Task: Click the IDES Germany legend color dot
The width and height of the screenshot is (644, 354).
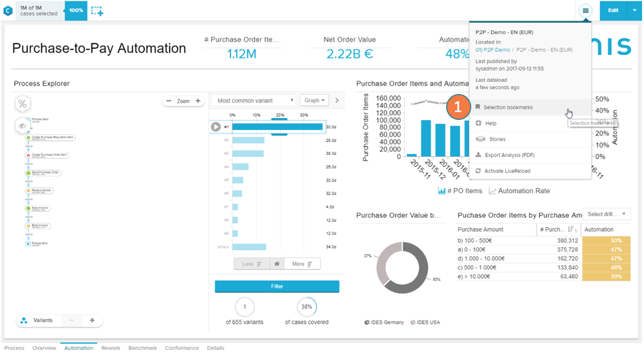Action: tap(366, 322)
